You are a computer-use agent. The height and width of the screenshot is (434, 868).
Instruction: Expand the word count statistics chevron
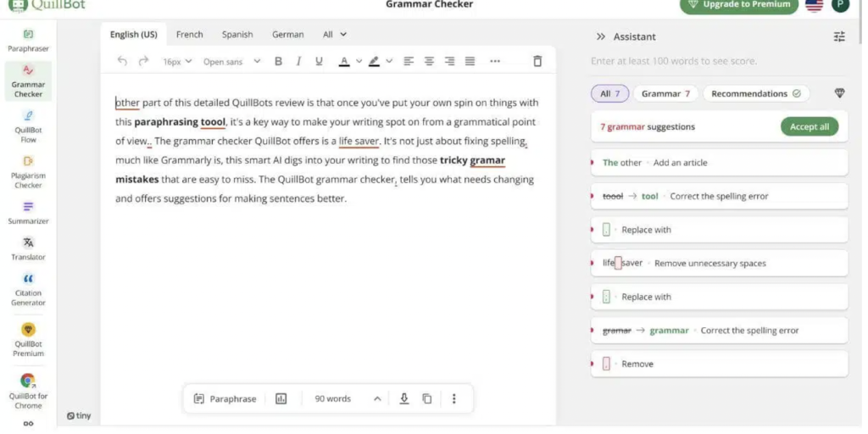[377, 398]
